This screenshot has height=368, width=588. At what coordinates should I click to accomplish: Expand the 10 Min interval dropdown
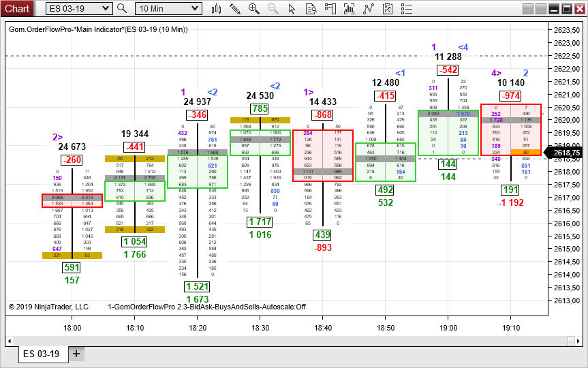point(168,9)
